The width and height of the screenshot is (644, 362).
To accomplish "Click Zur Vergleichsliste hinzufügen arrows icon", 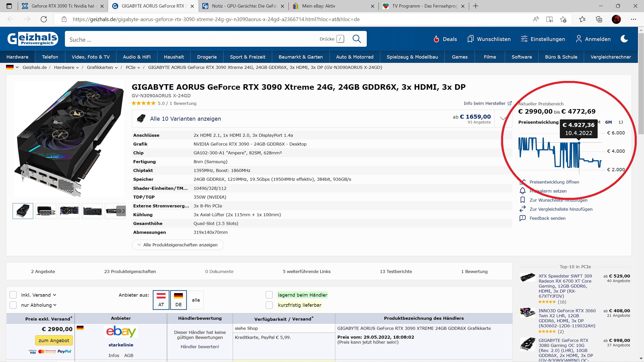I will pyautogui.click(x=522, y=209).
